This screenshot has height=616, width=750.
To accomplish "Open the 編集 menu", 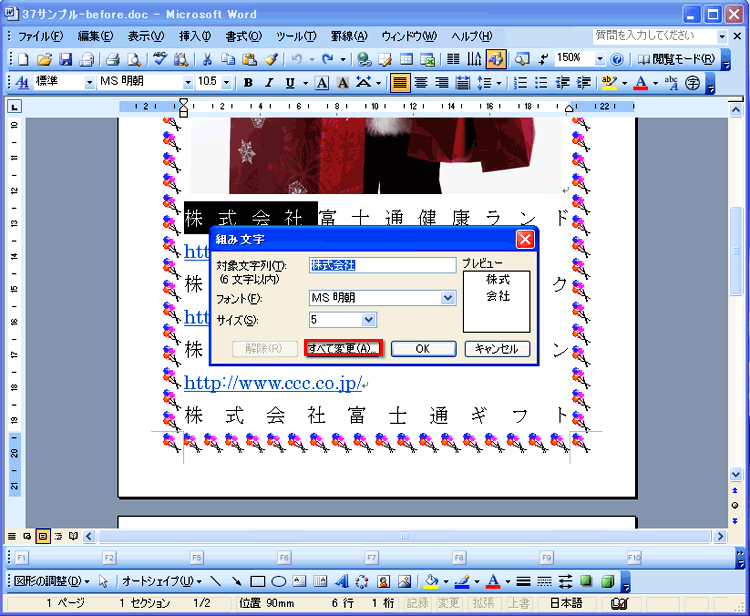I will point(95,36).
